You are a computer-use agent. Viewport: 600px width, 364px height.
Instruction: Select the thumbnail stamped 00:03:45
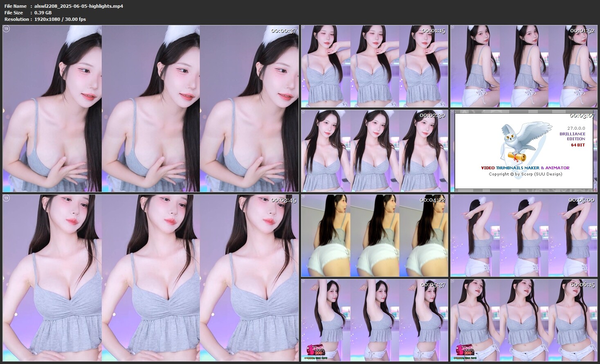click(x=151, y=278)
